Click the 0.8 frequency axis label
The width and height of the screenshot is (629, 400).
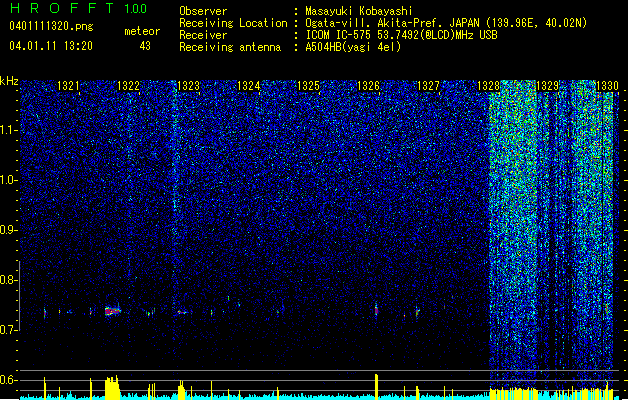(x=9, y=280)
